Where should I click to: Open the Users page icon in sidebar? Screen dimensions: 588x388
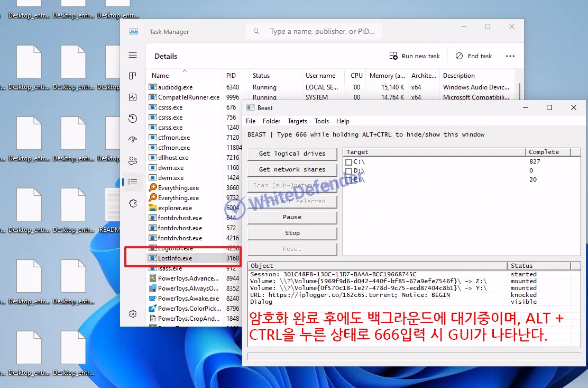pos(133,161)
